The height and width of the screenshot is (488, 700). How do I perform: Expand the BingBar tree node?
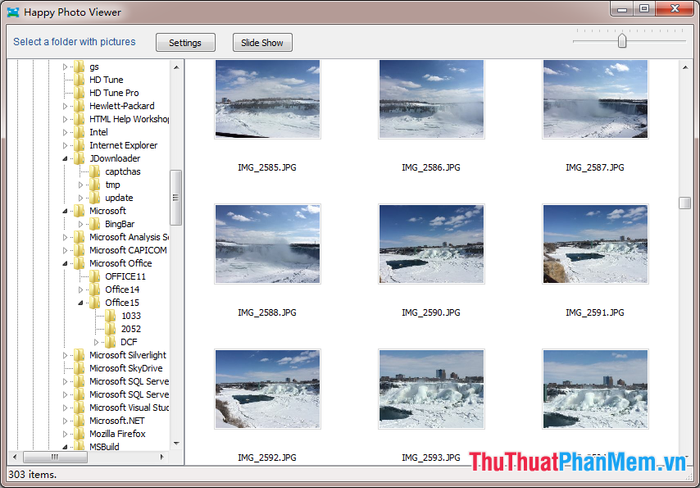80,224
